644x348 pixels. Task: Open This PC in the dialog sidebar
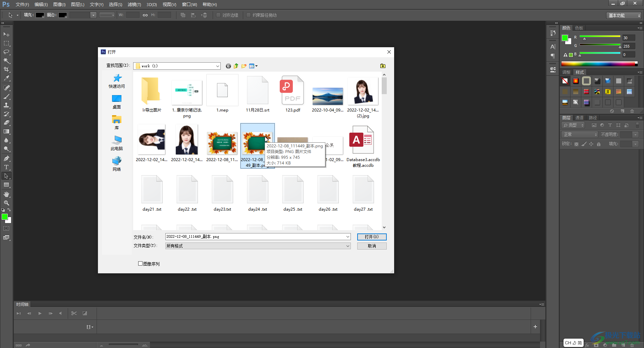[x=117, y=143]
